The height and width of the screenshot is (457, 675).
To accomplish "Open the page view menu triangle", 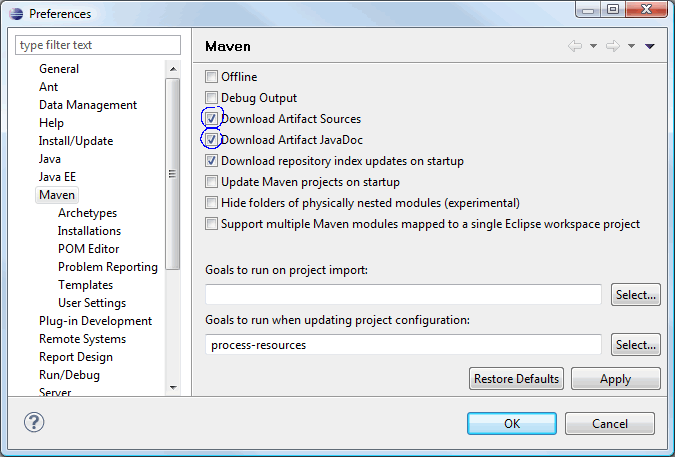I will [650, 46].
